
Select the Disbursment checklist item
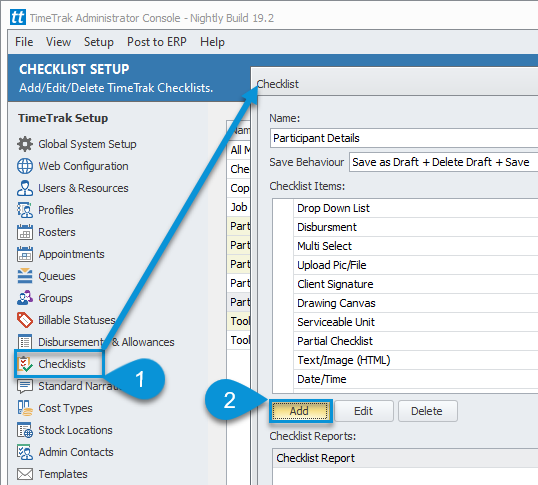point(416,227)
